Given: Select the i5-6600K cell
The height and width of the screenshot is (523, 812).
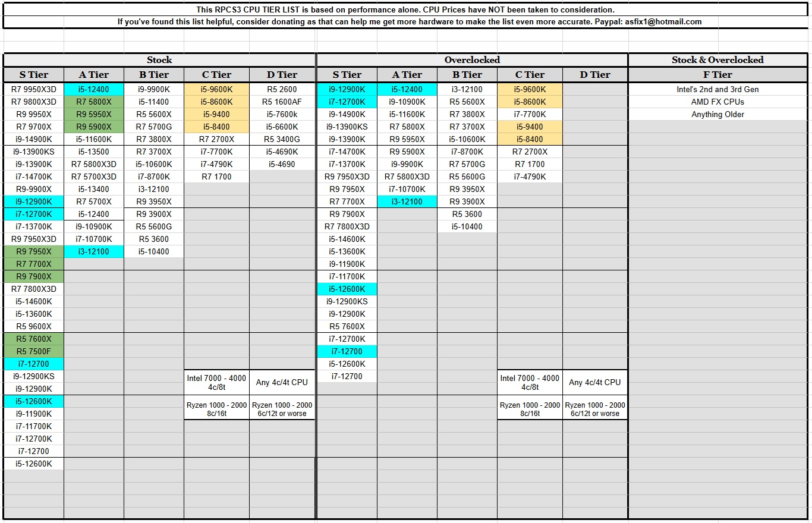Looking at the screenshot, I should click(x=282, y=127).
